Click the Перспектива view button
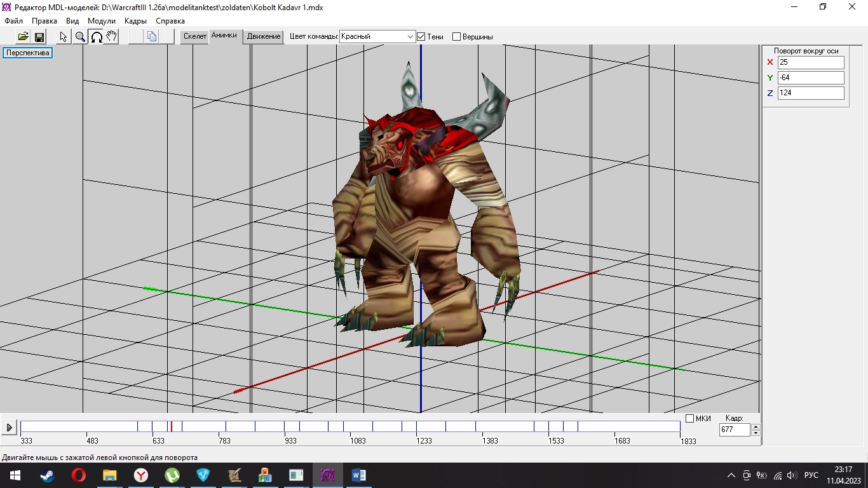The height and width of the screenshot is (488, 868). (28, 53)
